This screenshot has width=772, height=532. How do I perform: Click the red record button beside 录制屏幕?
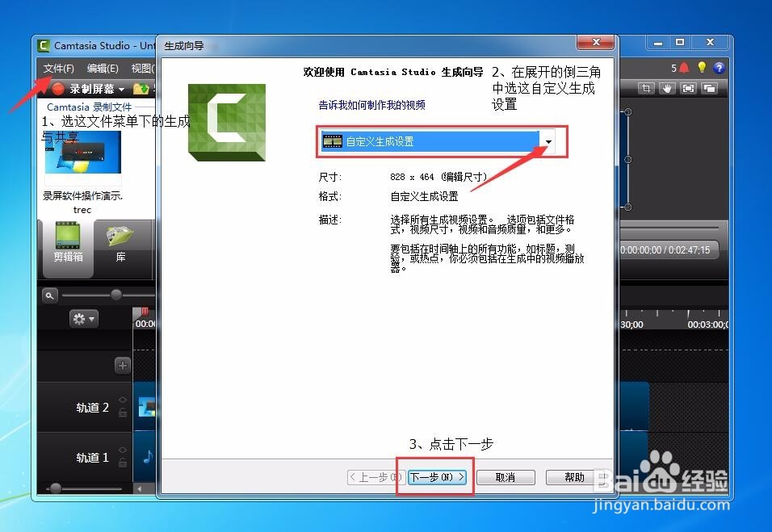point(58,89)
